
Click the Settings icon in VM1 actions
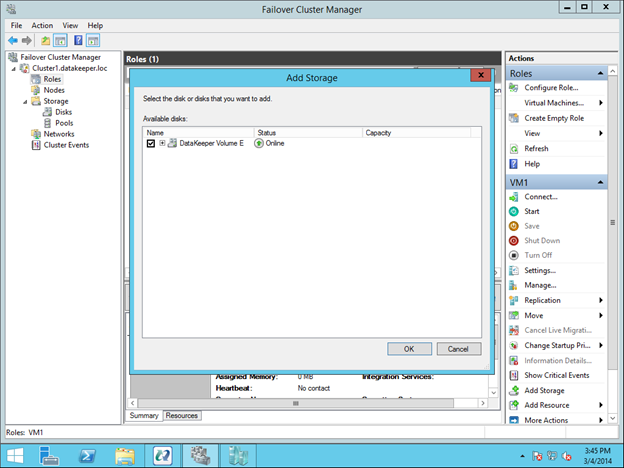[514, 270]
